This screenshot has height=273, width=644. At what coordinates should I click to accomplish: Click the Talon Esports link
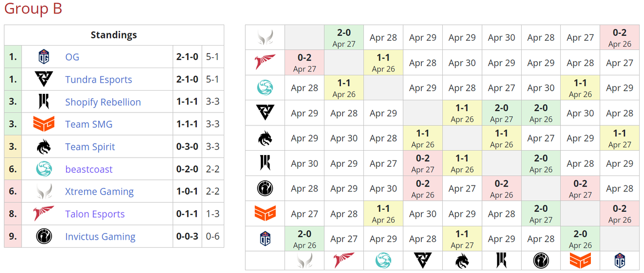[94, 214]
